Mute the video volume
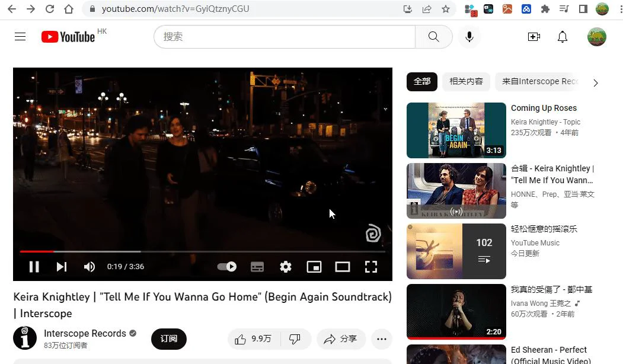This screenshot has width=623, height=364. [89, 267]
